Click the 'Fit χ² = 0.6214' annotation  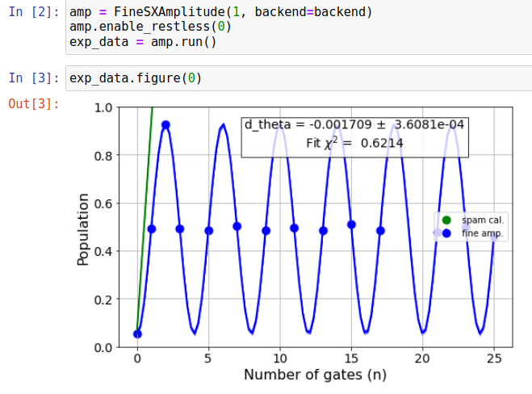pyautogui.click(x=354, y=143)
